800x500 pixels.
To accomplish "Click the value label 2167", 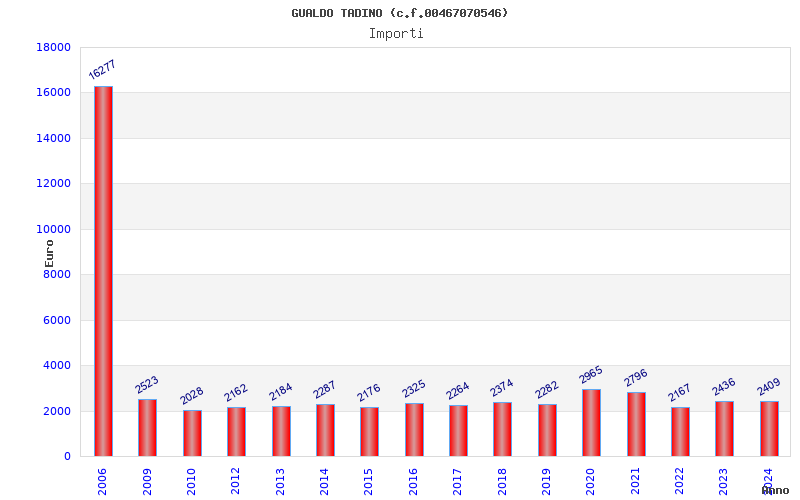I will pos(680,393).
